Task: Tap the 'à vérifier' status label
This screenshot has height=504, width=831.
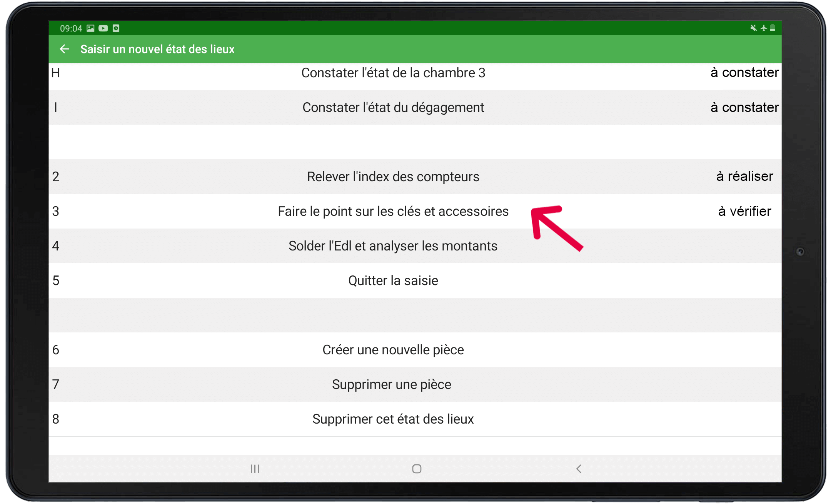Action: [744, 211]
